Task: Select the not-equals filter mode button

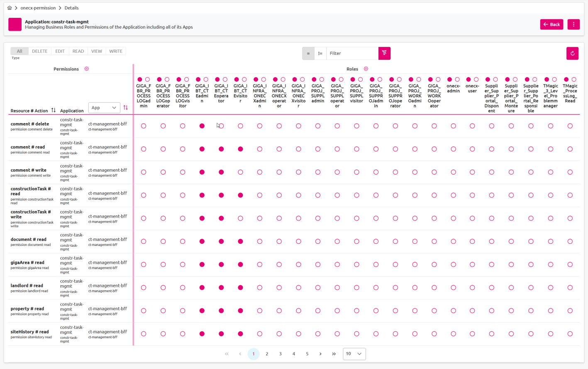Action: (320, 53)
